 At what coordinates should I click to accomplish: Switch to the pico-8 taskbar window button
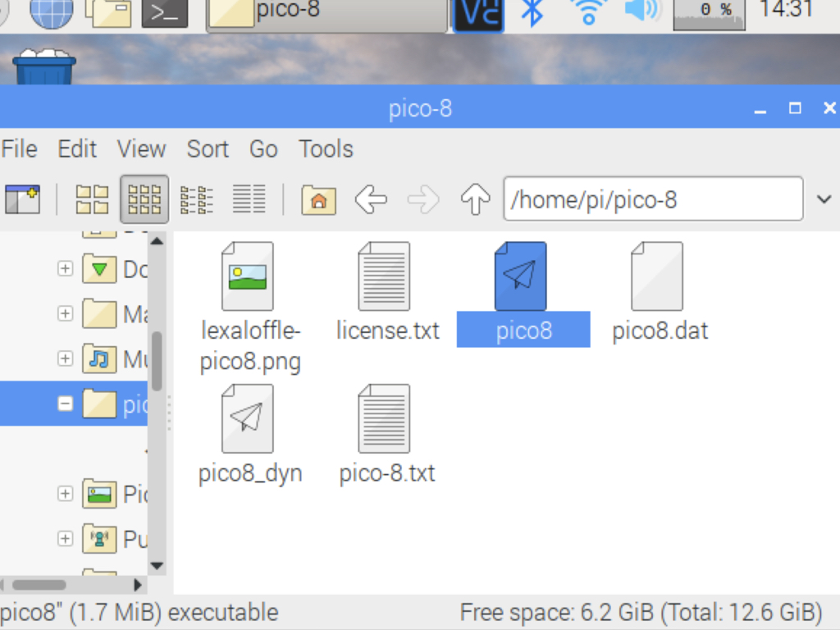coord(326,15)
